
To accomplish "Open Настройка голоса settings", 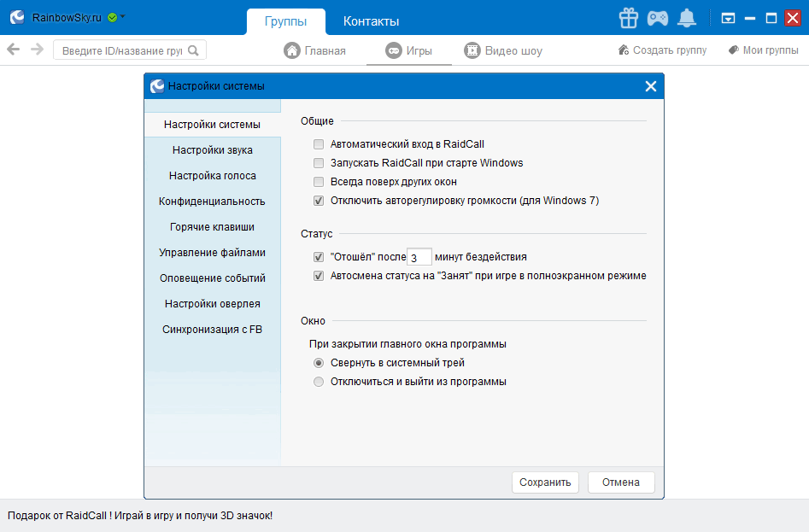I will click(x=212, y=176).
